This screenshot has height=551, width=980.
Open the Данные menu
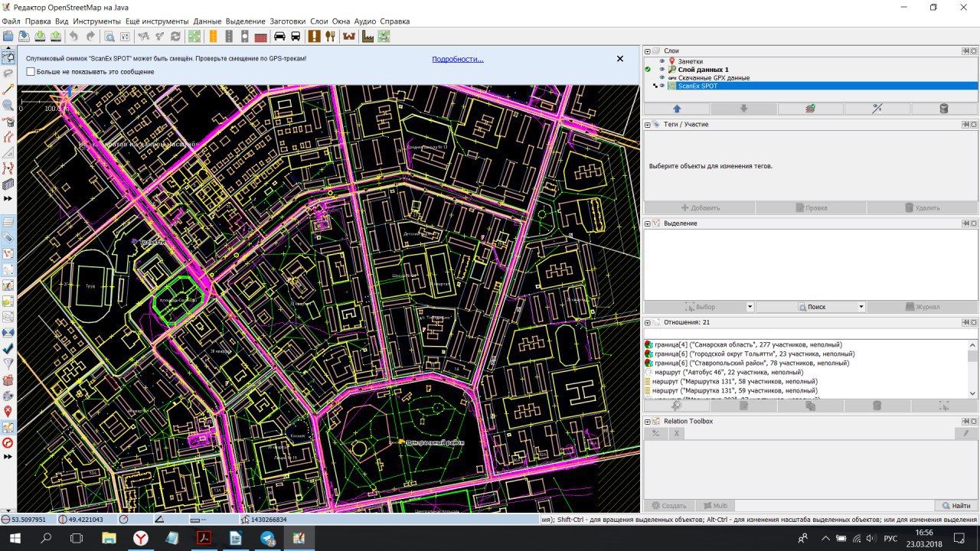click(207, 21)
